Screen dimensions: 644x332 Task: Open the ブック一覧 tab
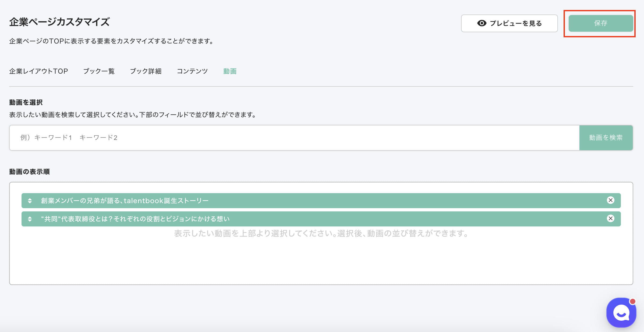[99, 71]
